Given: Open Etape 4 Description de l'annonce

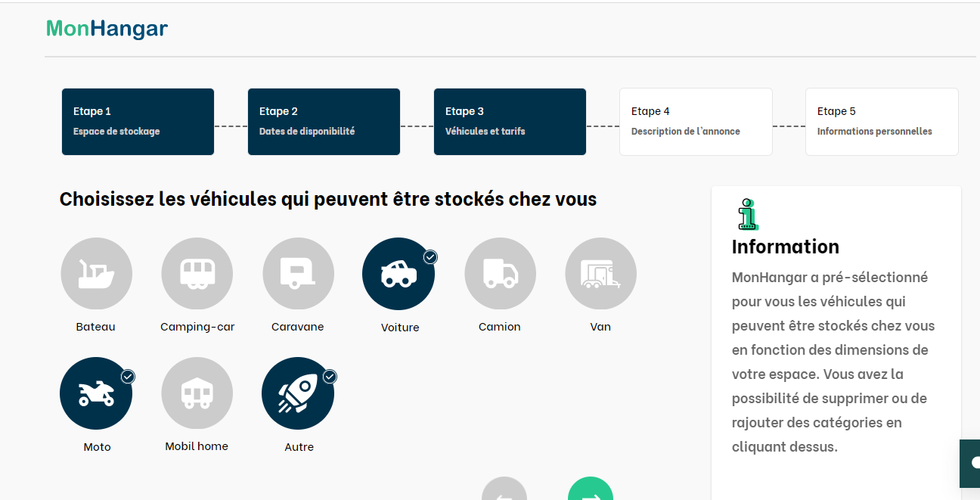Looking at the screenshot, I should click(696, 122).
